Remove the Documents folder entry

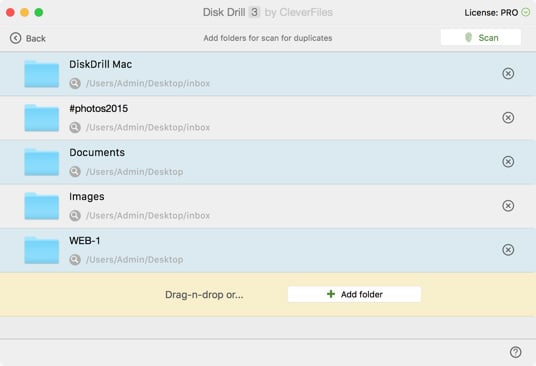(508, 162)
